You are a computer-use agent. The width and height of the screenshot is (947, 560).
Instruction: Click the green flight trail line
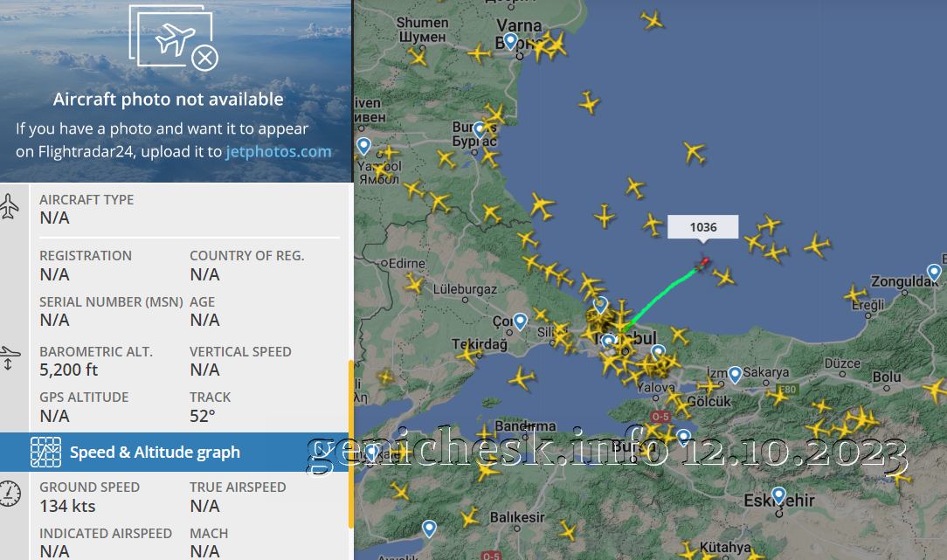(661, 299)
